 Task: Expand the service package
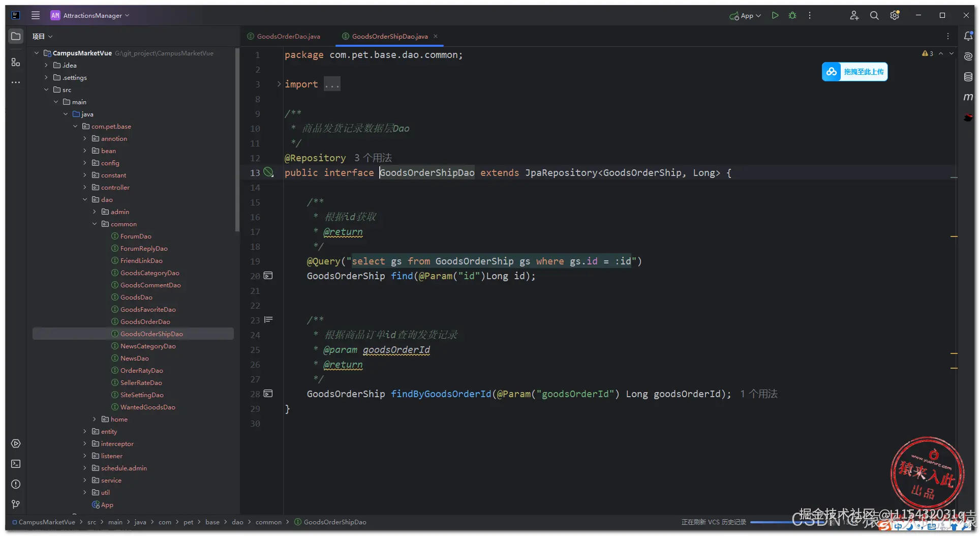(85, 480)
